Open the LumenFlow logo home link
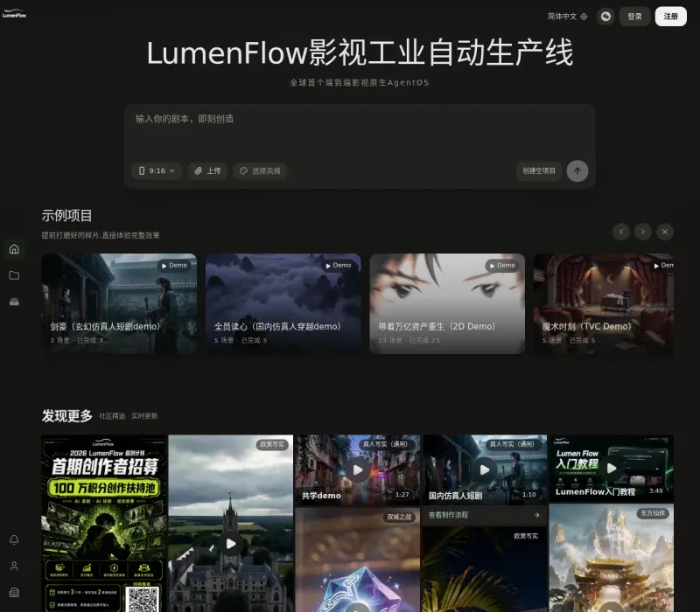700x612 pixels. click(x=14, y=13)
